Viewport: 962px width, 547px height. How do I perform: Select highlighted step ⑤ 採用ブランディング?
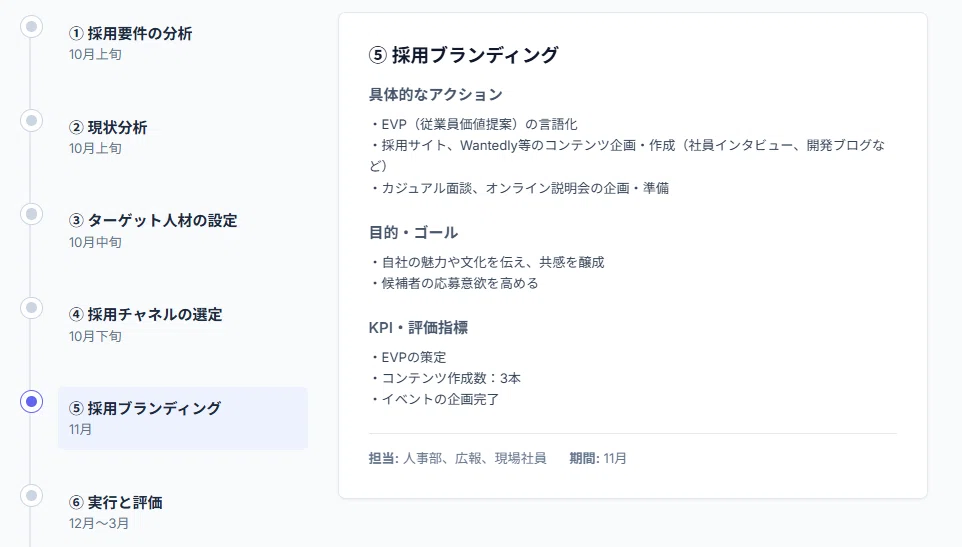pos(183,418)
